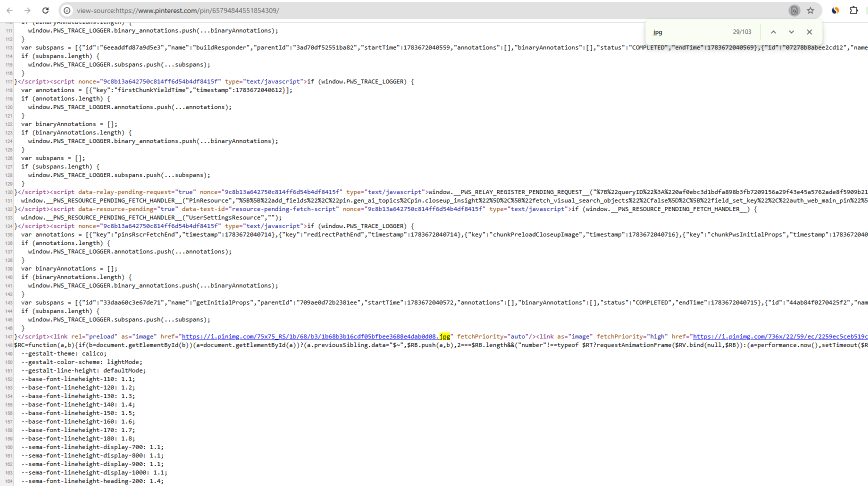The image size is (868, 486).
Task: Click the view-source Pinterest URL in address bar
Action: point(178,10)
